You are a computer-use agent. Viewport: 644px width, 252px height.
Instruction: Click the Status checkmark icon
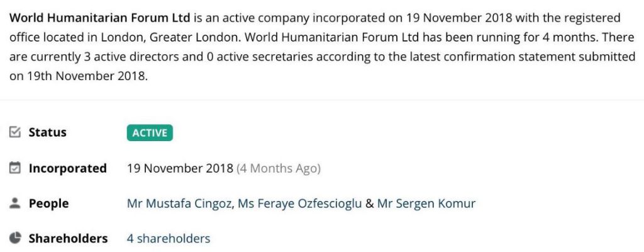(15, 132)
